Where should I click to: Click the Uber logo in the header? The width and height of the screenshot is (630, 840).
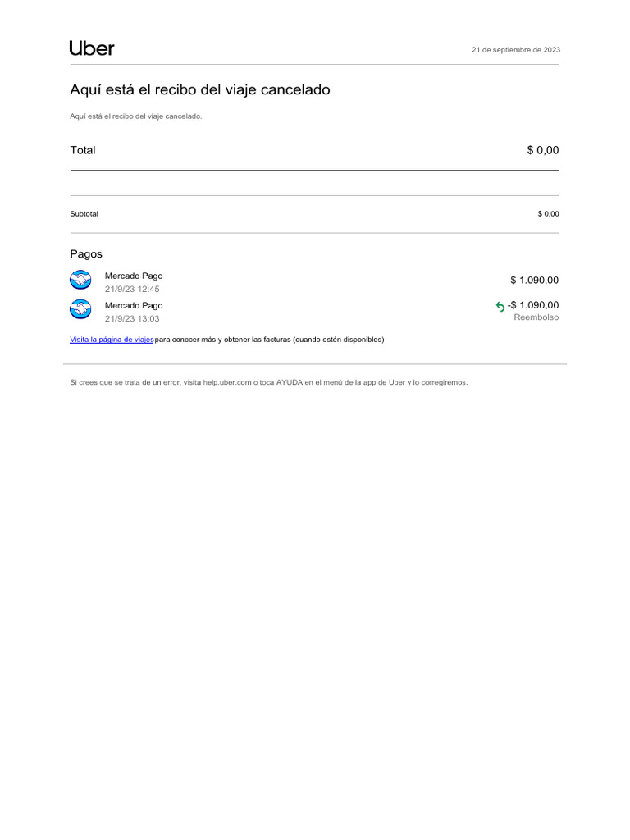tap(92, 48)
